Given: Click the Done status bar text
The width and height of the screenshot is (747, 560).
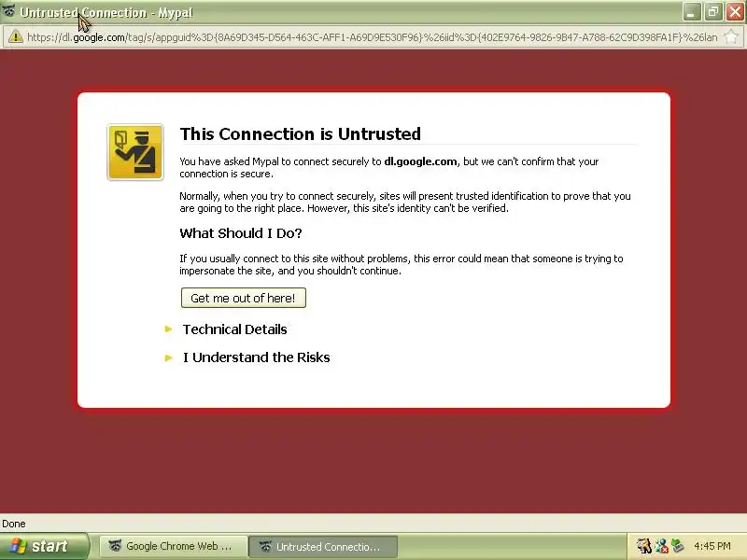Looking at the screenshot, I should (x=14, y=524).
